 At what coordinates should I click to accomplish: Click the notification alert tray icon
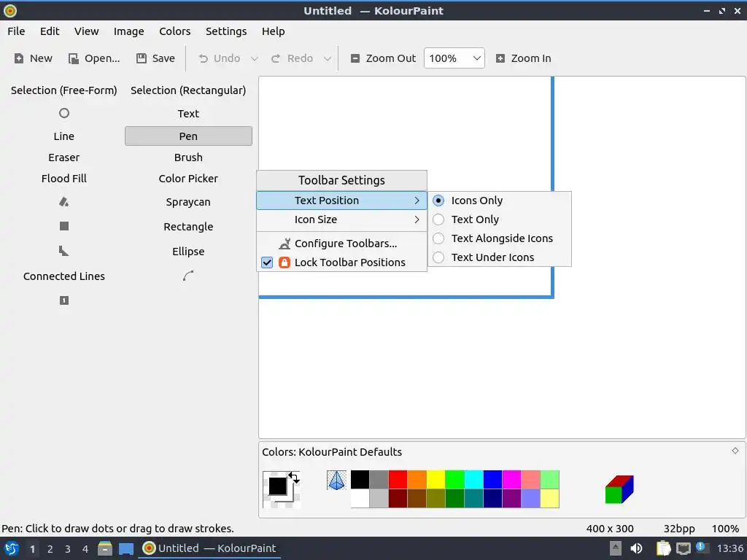pos(701,548)
